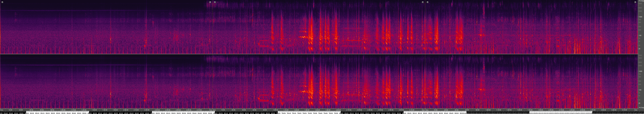This screenshot has width=644, height=114.
Task: Click the 2:00:00 mark on the middle panel's ruler
Action: point(338,110)
